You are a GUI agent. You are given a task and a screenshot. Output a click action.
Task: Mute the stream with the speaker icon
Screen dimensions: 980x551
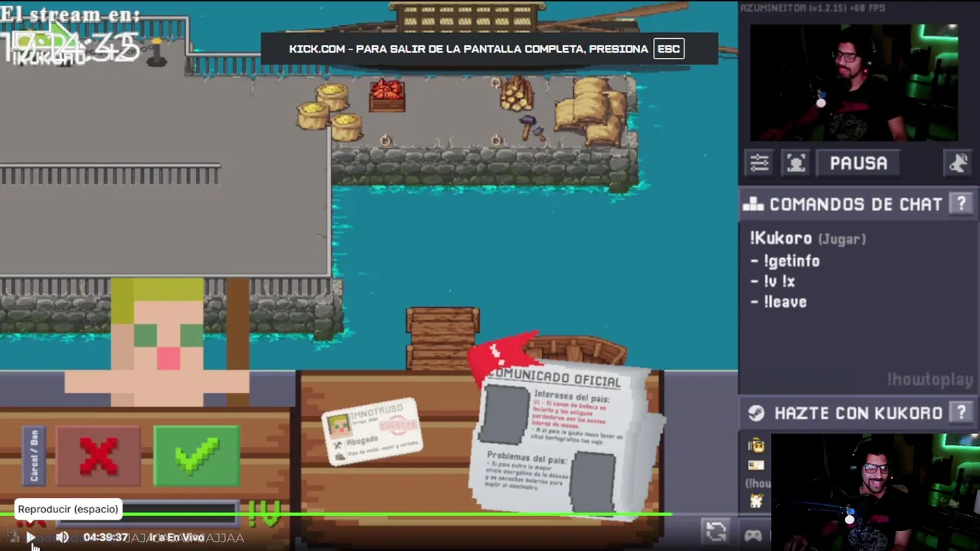62,537
